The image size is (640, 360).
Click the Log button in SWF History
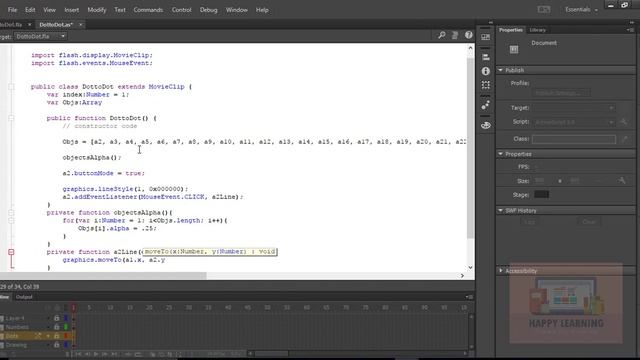(529, 222)
